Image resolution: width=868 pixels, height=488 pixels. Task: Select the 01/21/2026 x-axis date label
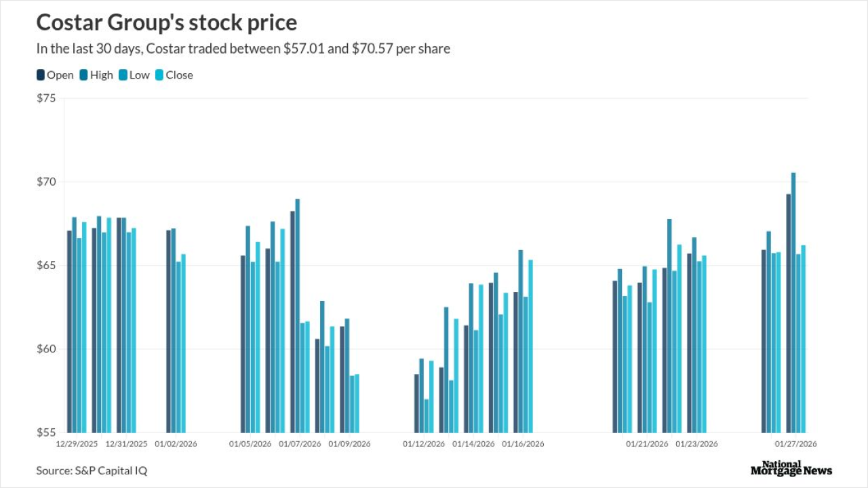coord(648,444)
